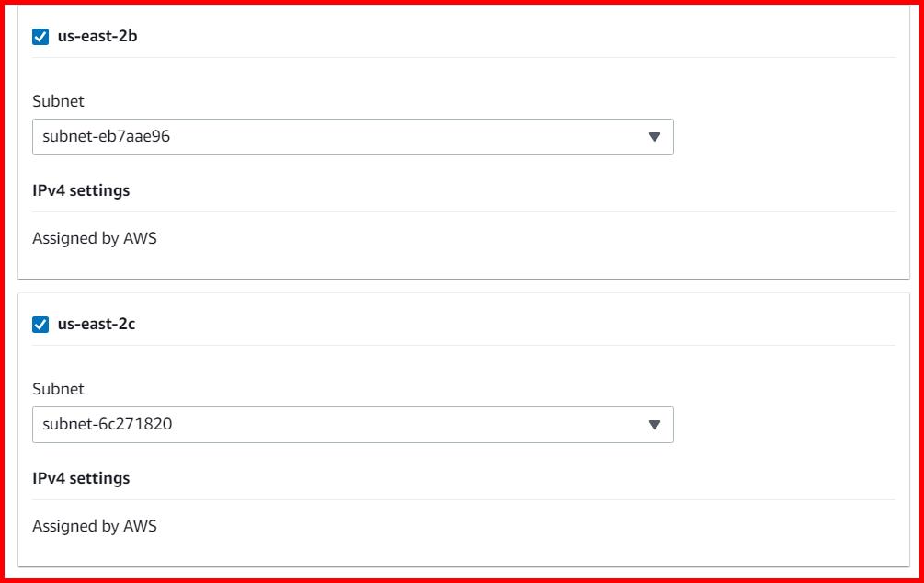The width and height of the screenshot is (924, 583).
Task: Click the Assigned by AWS text under us-east-2c
Action: pos(94,526)
